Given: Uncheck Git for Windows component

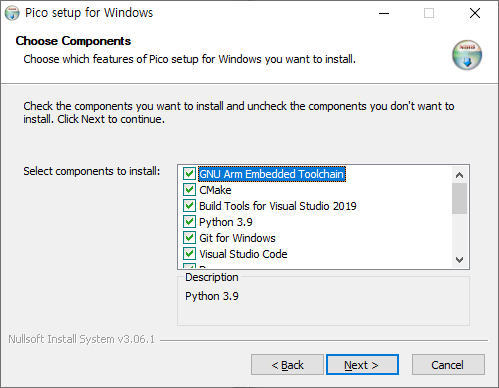Looking at the screenshot, I should click(189, 238).
